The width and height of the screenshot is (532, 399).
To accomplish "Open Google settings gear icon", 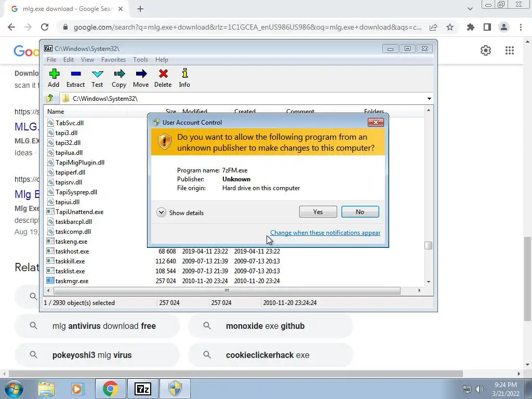I will click(x=486, y=50).
